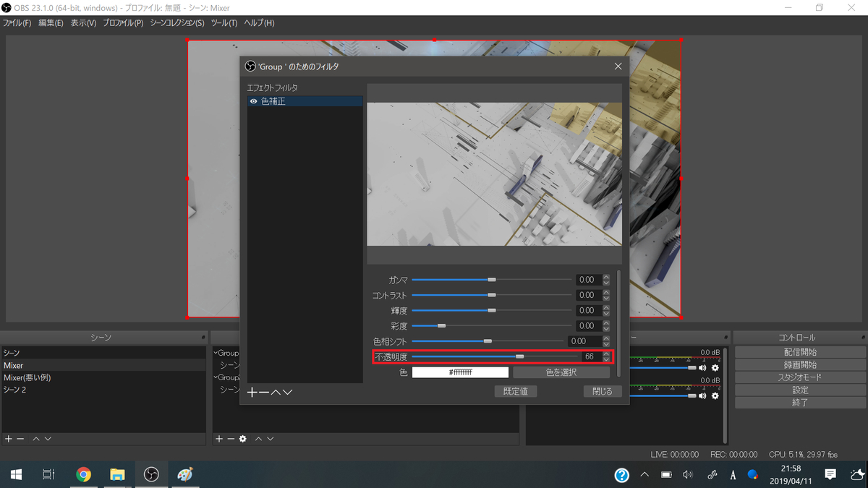Open Task View on the taskbar
The width and height of the screenshot is (868, 488).
[x=48, y=474]
